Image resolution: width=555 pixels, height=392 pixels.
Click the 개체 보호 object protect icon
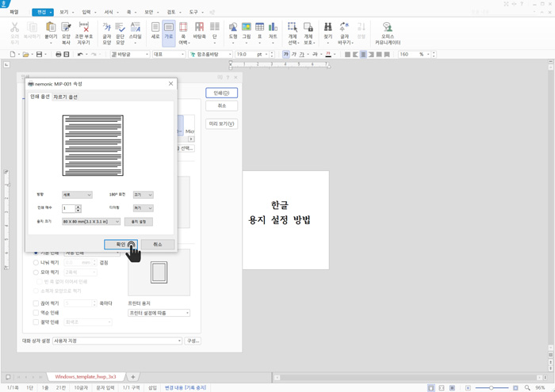[x=308, y=27]
